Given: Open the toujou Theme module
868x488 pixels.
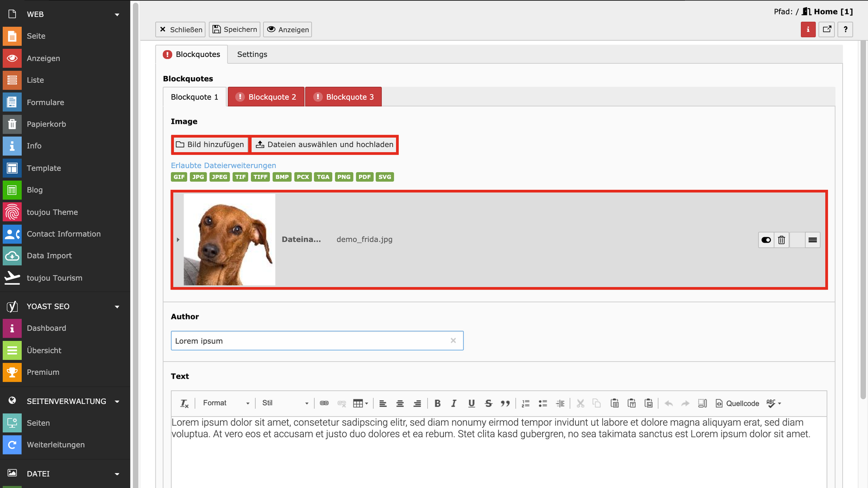Looking at the screenshot, I should (52, 212).
